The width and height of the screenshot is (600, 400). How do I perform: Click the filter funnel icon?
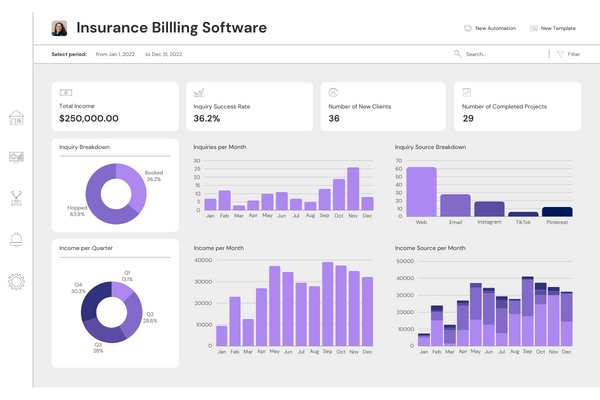pos(560,54)
